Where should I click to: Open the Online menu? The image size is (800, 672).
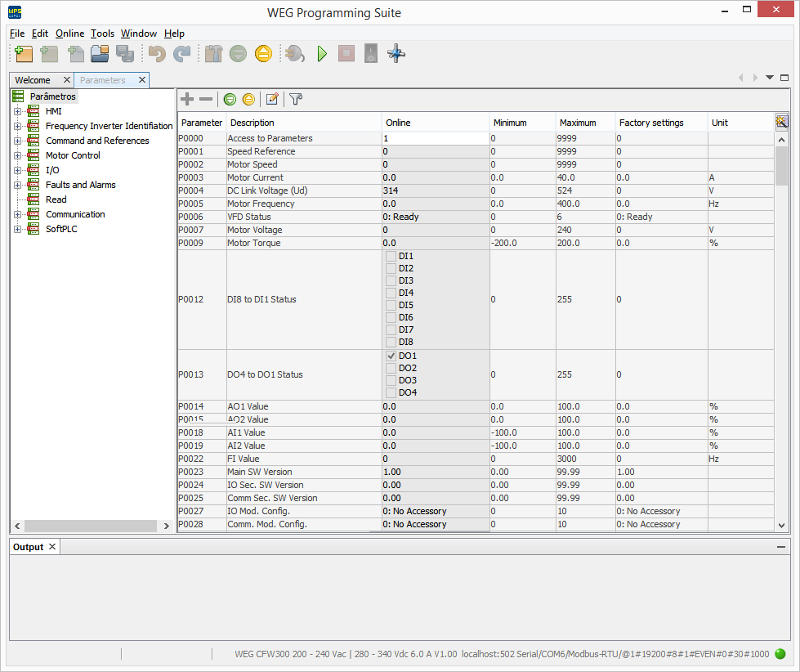(x=69, y=34)
